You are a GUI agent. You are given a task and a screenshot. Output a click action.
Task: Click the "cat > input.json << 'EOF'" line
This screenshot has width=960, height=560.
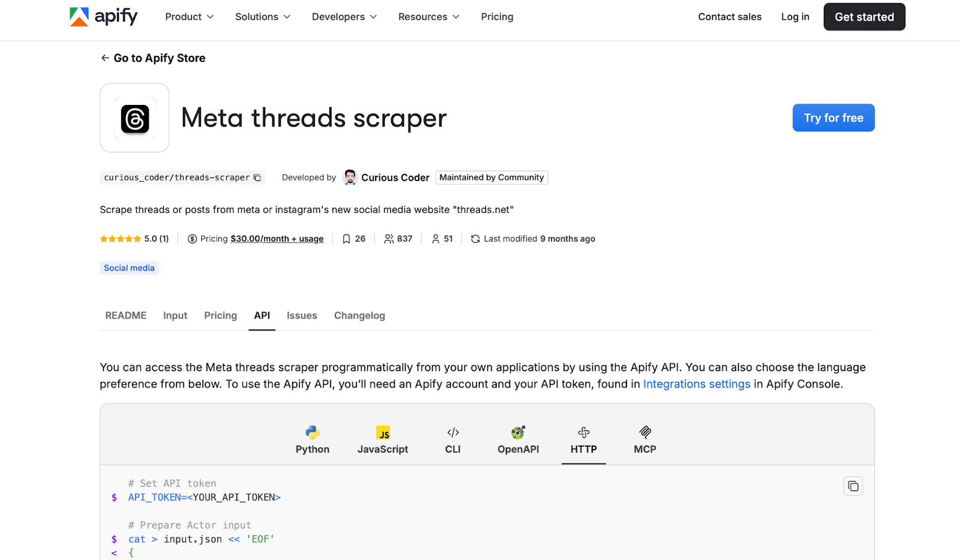pyautogui.click(x=202, y=540)
